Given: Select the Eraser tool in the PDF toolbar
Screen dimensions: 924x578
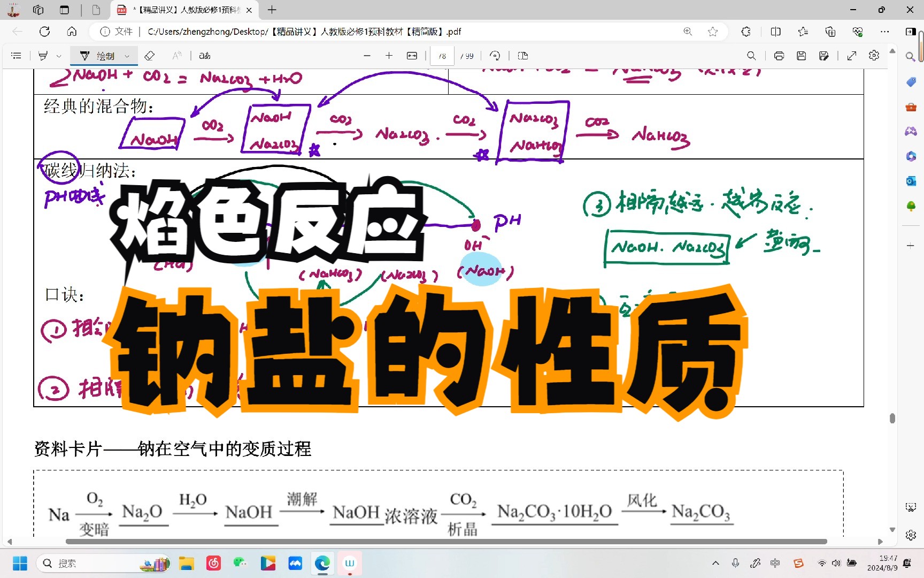Looking at the screenshot, I should click(x=150, y=56).
